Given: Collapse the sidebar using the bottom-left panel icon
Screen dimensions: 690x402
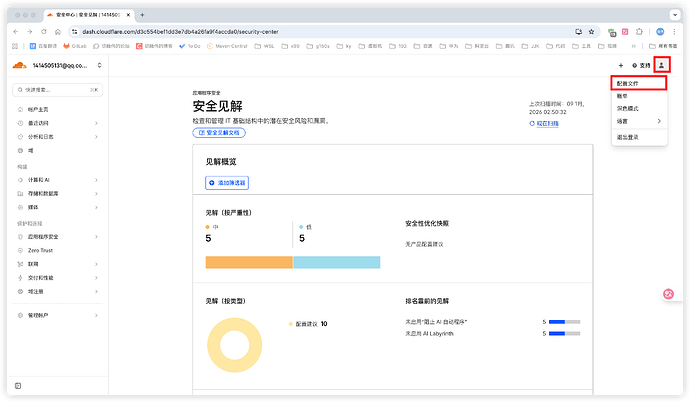Looking at the screenshot, I should point(17,383).
